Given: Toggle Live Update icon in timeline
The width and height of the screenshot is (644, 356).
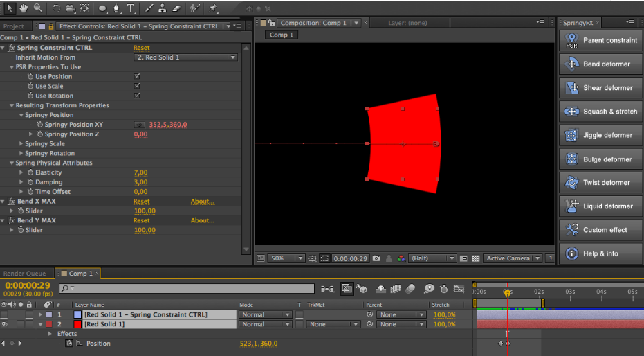Looking at the screenshot, I should 347,289.
